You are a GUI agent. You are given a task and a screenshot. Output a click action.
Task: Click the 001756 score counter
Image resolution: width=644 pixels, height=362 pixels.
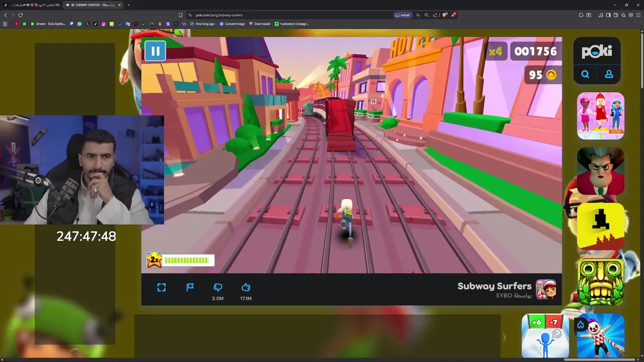[535, 51]
